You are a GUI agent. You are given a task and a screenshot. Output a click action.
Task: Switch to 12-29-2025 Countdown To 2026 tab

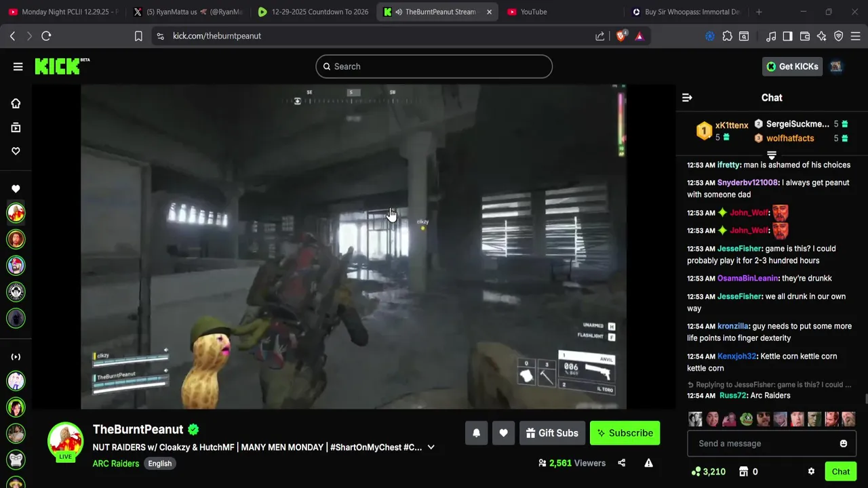(x=313, y=12)
